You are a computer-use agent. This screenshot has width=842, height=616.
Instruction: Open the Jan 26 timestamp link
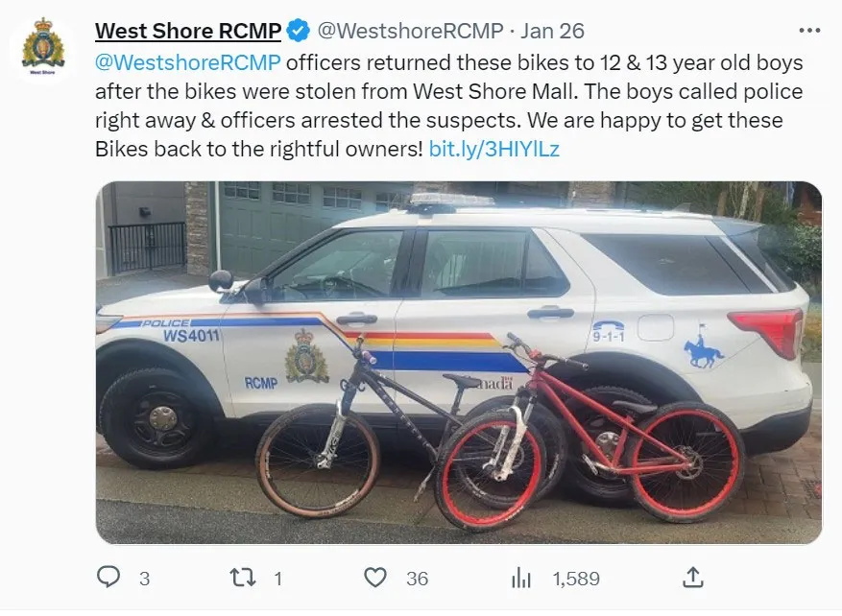point(552,31)
